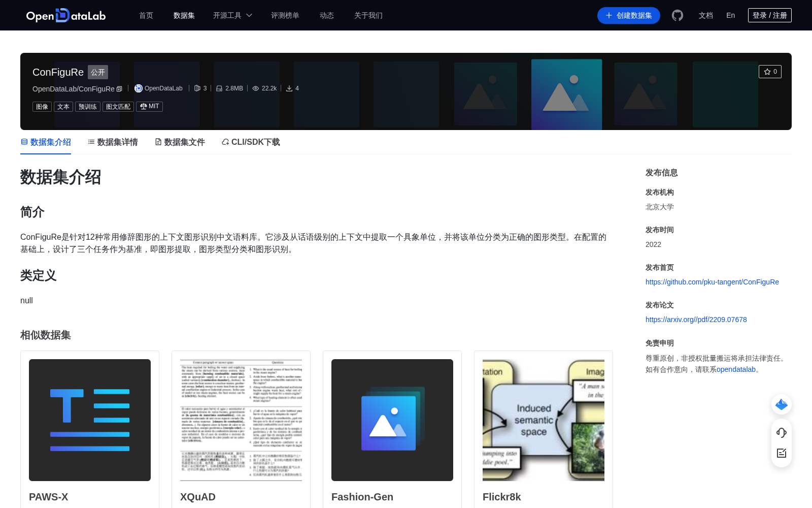Click the 创建数据集 button
812x508 pixels.
point(629,15)
